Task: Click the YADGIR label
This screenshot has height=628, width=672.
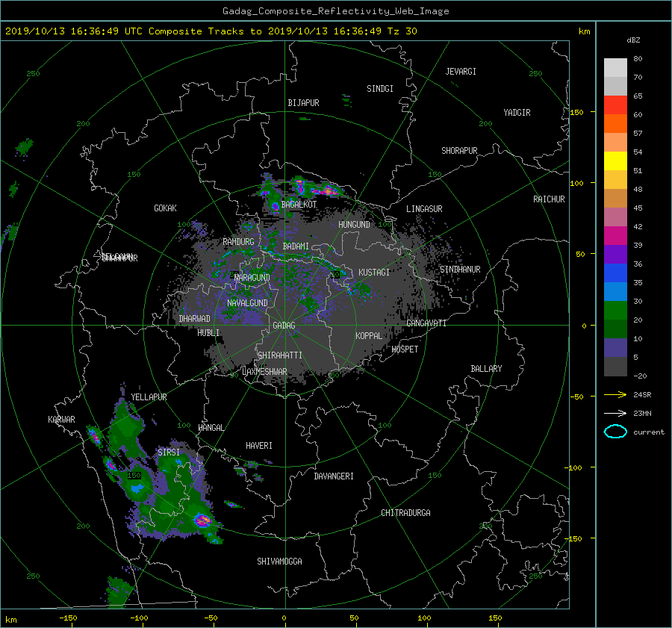Action: tap(517, 113)
